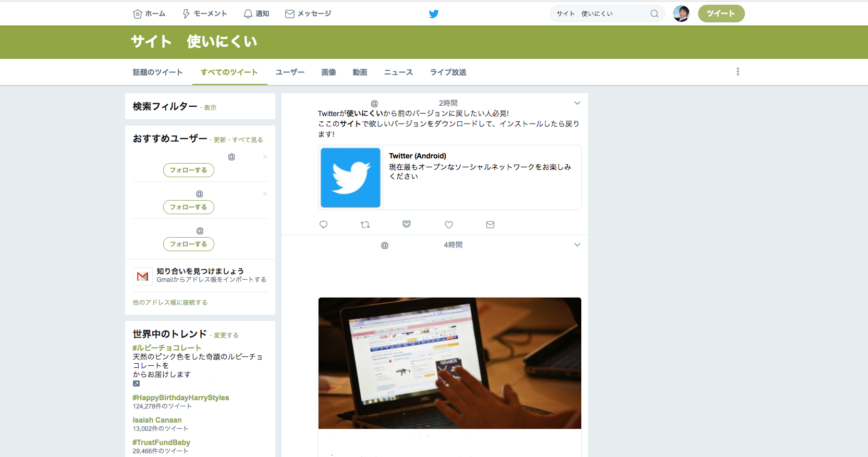
Task: Click the Twitter bird logo in top bar
Action: point(434,14)
